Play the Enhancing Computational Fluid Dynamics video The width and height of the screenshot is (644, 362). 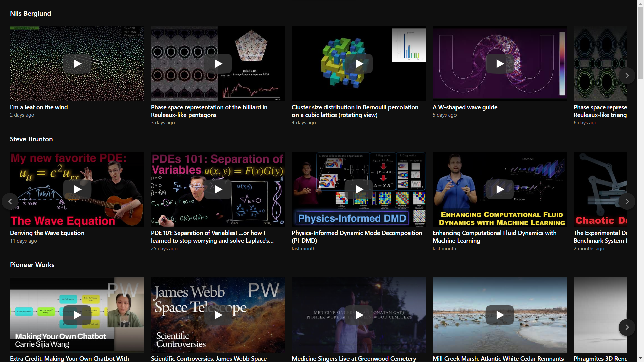point(500,189)
